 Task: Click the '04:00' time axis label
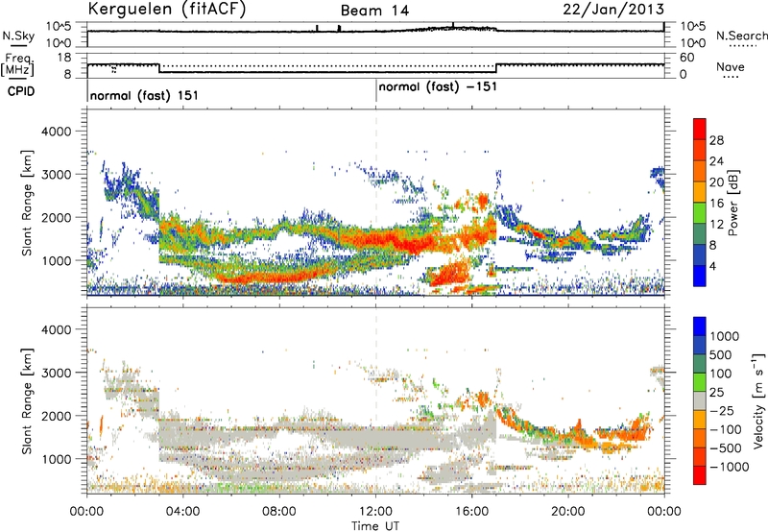tap(182, 512)
